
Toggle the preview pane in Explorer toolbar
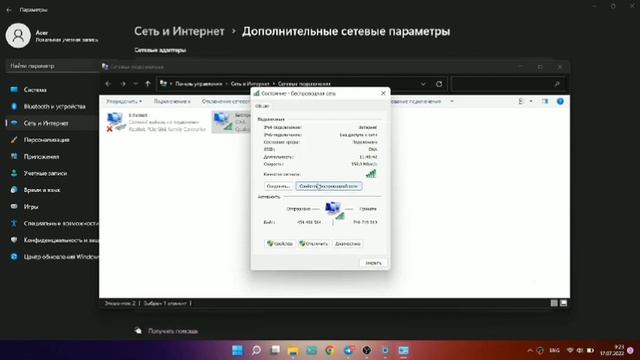coord(545,101)
